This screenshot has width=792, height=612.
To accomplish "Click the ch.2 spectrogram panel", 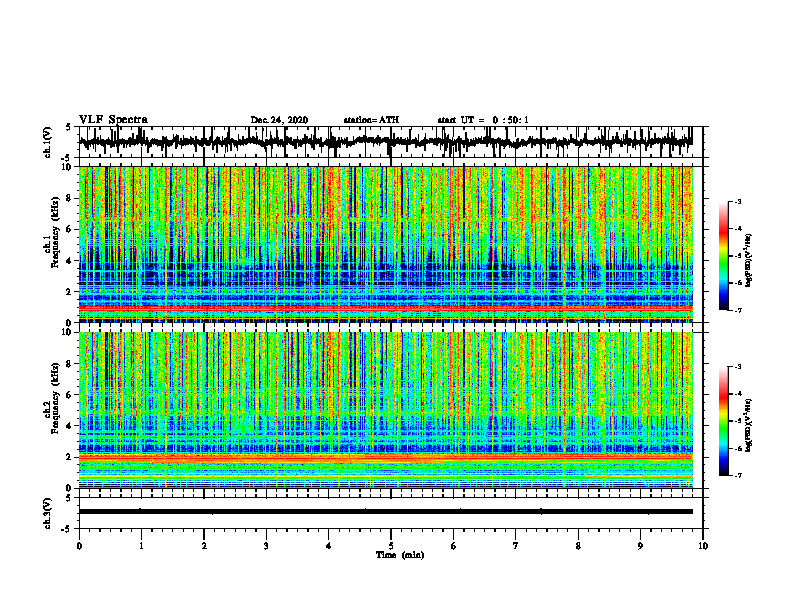I will (385, 410).
